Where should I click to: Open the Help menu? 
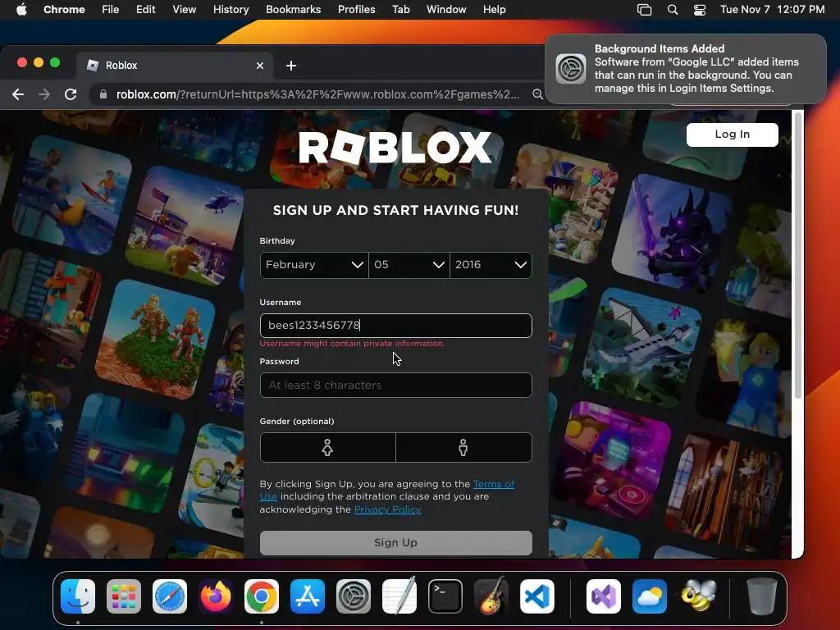click(x=494, y=10)
